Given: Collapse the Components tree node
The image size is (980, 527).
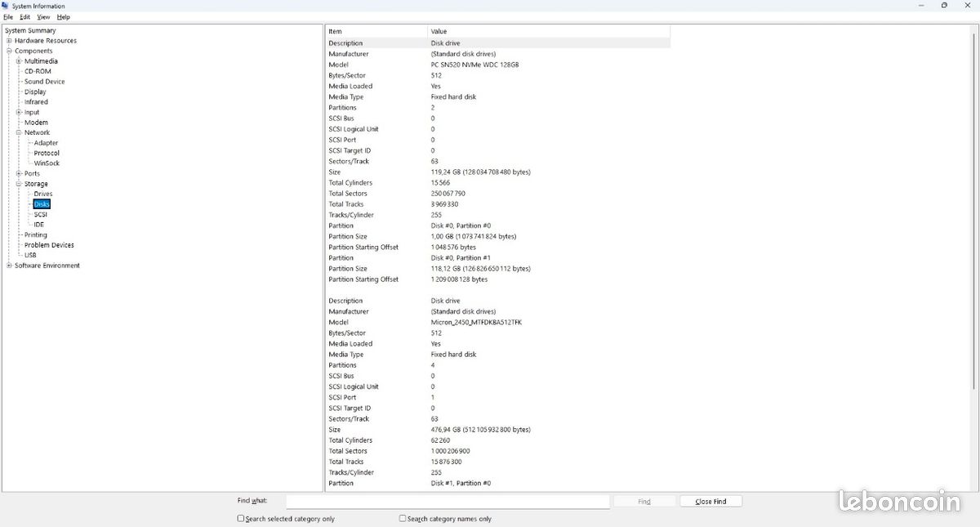Looking at the screenshot, I should point(9,51).
